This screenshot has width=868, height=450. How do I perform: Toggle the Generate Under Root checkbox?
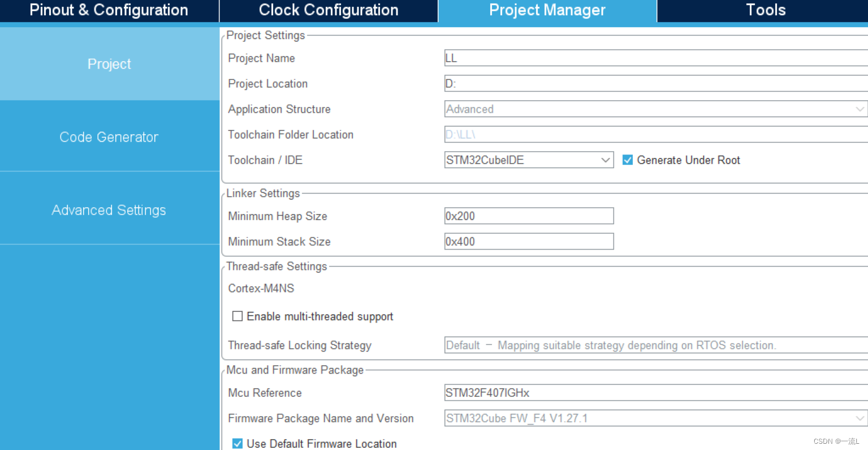(627, 160)
